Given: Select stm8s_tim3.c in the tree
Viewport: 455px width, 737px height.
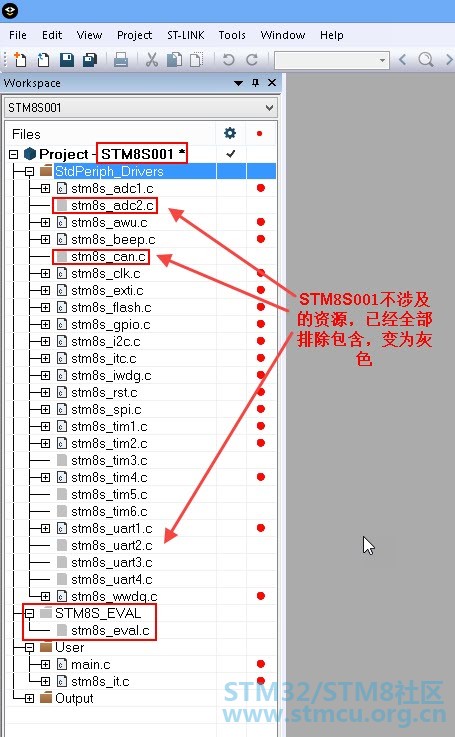Looking at the screenshot, I should [x=109, y=460].
